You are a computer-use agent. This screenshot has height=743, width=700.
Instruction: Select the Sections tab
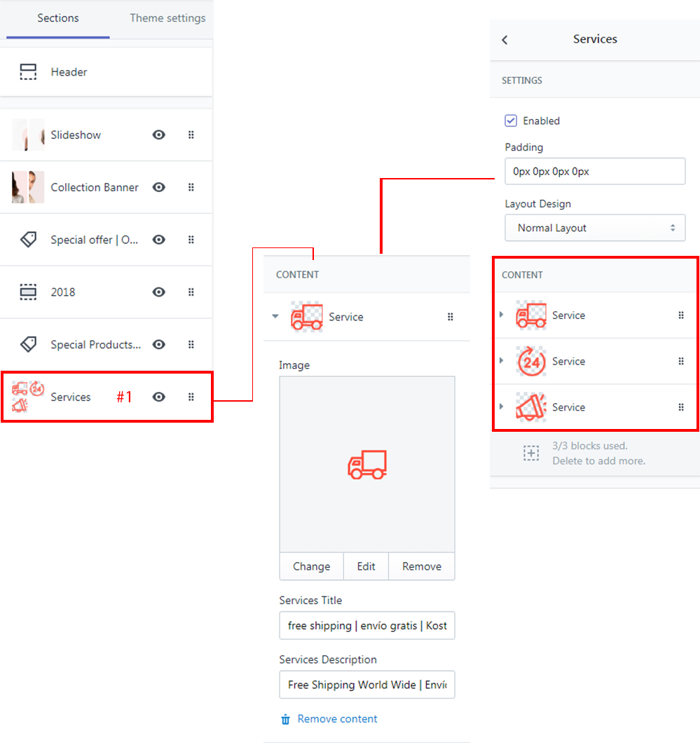tap(57, 18)
